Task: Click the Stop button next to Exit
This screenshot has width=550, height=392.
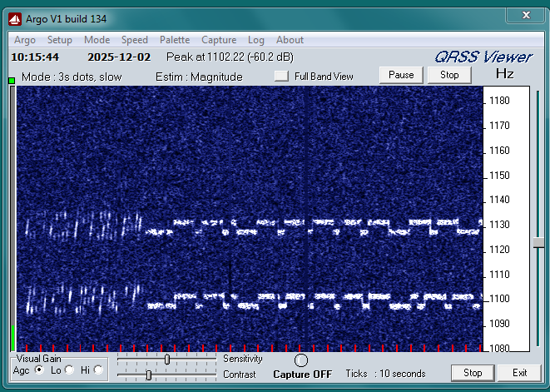Action: click(473, 373)
